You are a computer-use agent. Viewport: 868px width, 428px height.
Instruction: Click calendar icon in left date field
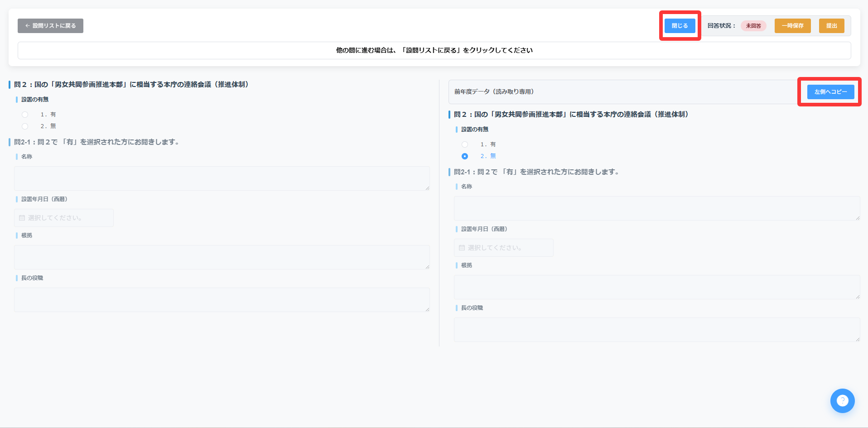tap(22, 218)
